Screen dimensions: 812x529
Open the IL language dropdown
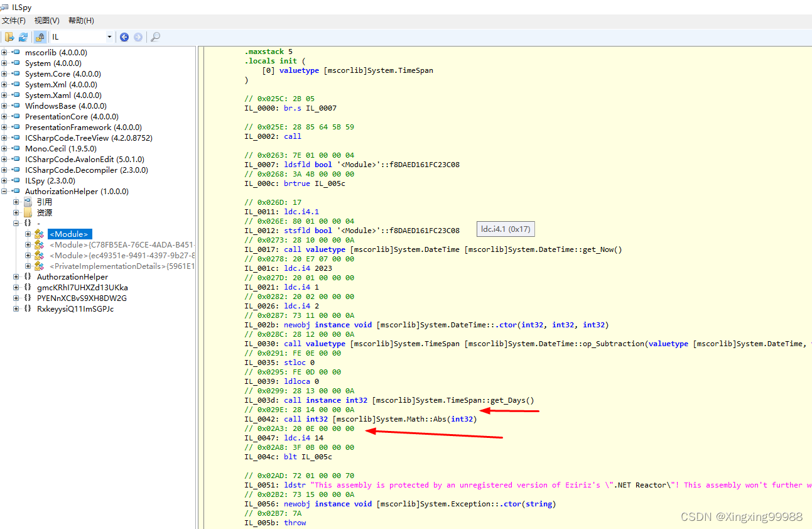(x=108, y=37)
